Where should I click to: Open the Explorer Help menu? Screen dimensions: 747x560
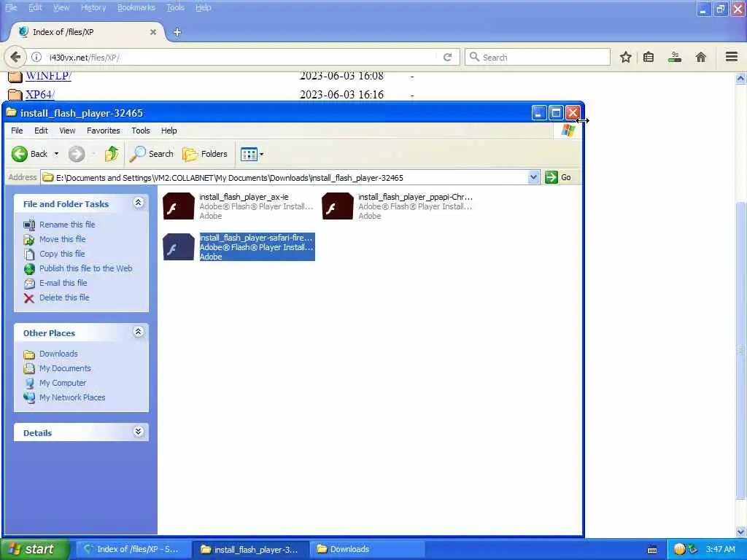point(169,131)
